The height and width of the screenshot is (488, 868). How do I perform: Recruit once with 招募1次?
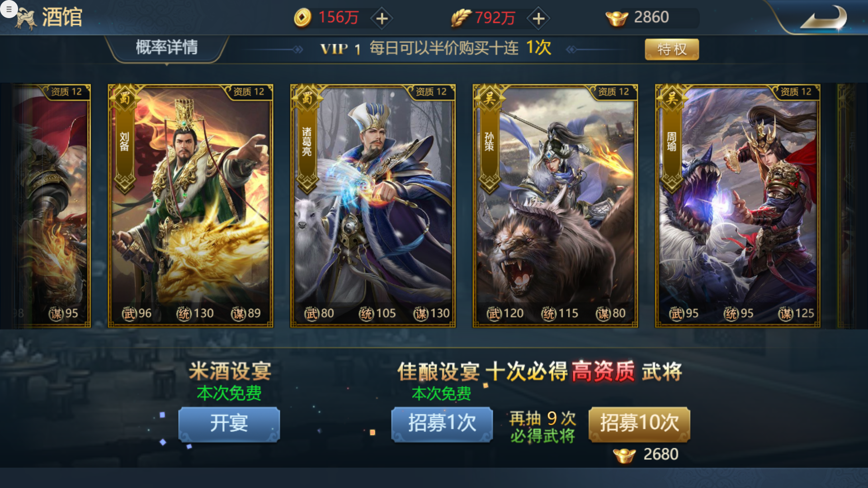[x=442, y=424]
